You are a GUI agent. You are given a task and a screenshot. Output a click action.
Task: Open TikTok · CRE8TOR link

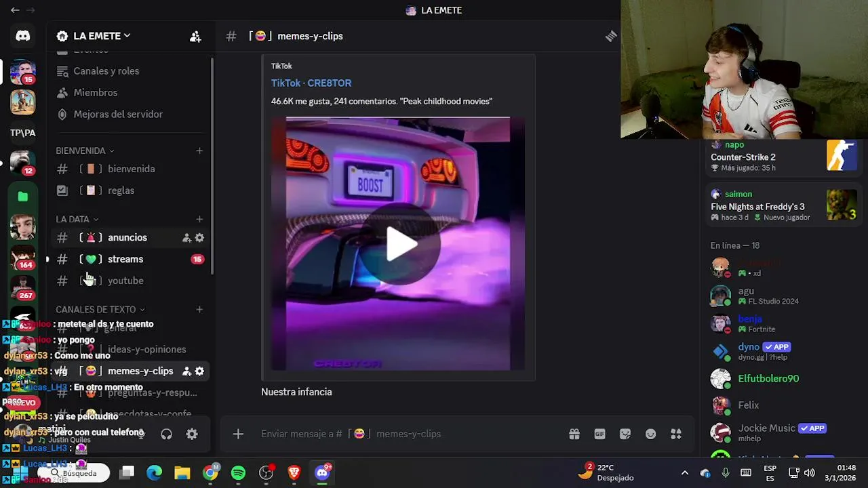tap(311, 83)
